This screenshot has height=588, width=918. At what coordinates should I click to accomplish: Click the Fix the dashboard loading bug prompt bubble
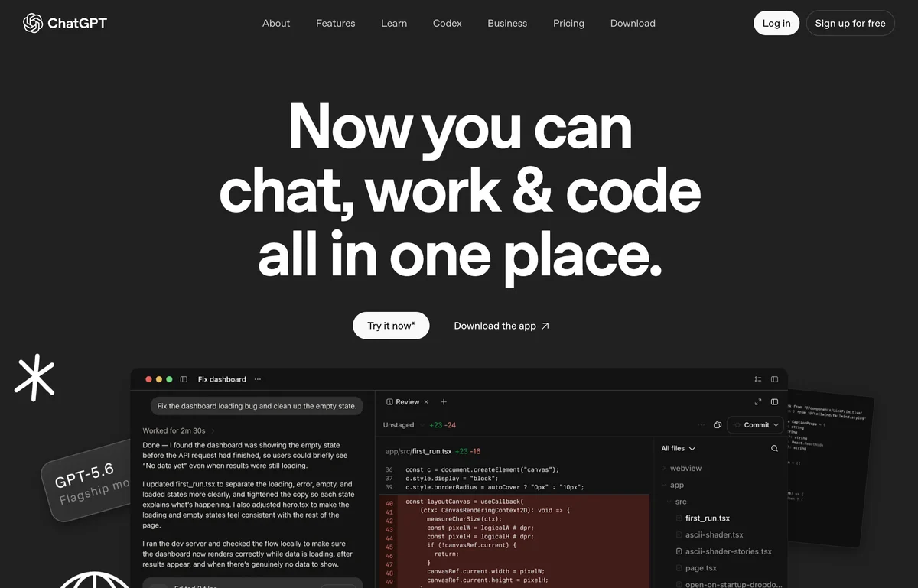256,406
